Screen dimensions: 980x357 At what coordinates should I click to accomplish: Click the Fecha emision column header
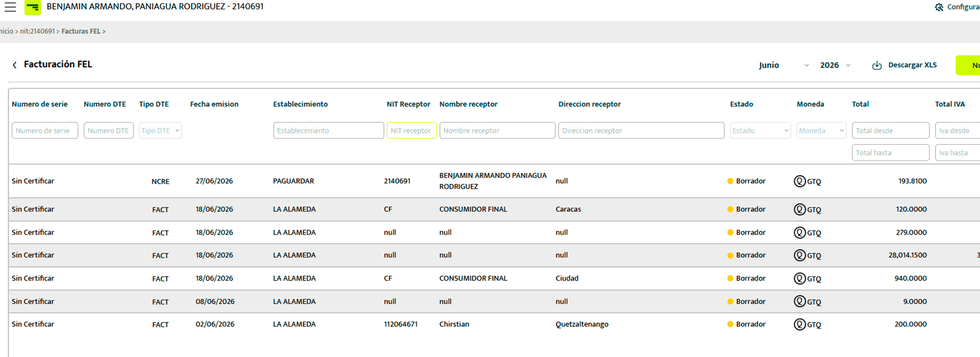(x=214, y=104)
